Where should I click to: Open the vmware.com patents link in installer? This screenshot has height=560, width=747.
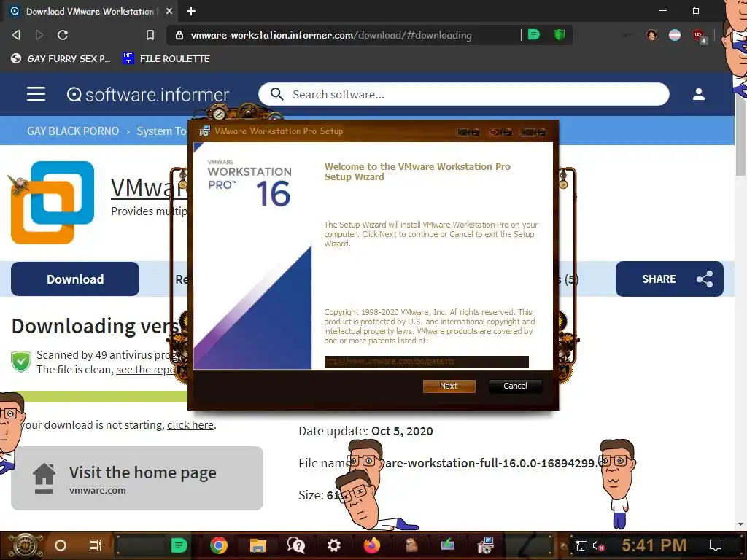(390, 362)
